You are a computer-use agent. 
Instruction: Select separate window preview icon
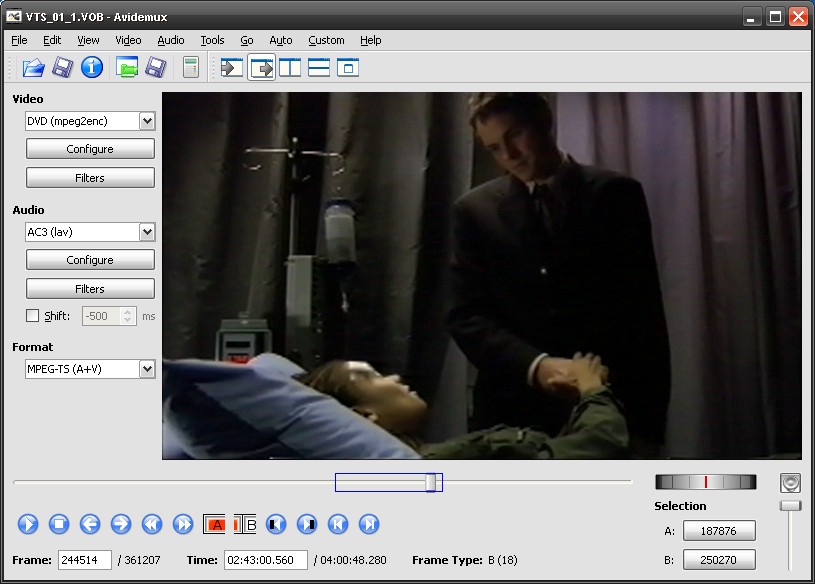[348, 68]
